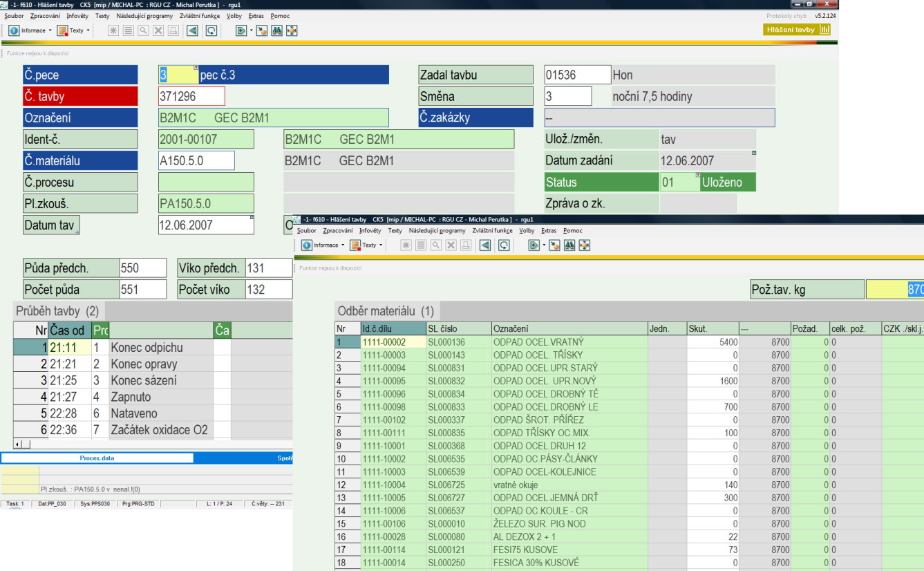Open the Zvláštní funkce menu in the Odběr materiálu window

[492, 230]
